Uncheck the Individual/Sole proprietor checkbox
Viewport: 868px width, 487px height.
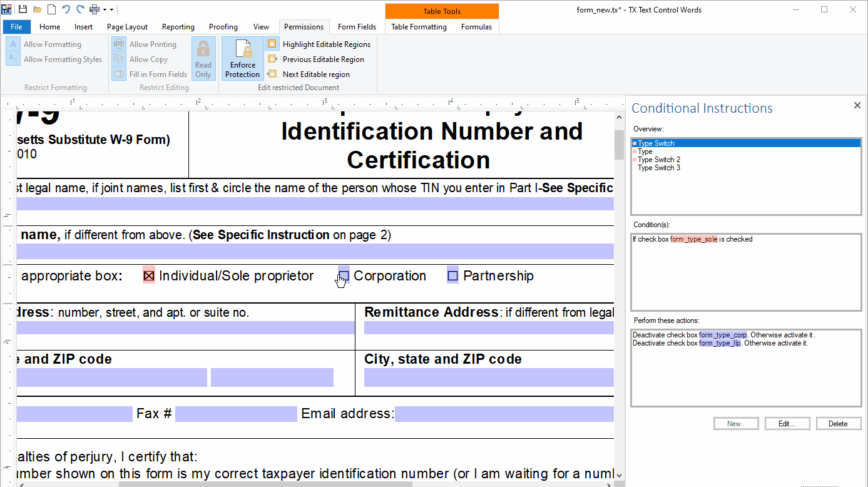point(149,275)
